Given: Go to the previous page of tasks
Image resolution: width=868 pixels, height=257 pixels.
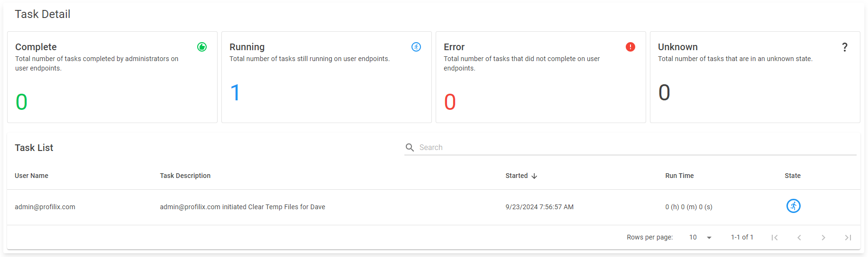Looking at the screenshot, I should [799, 238].
